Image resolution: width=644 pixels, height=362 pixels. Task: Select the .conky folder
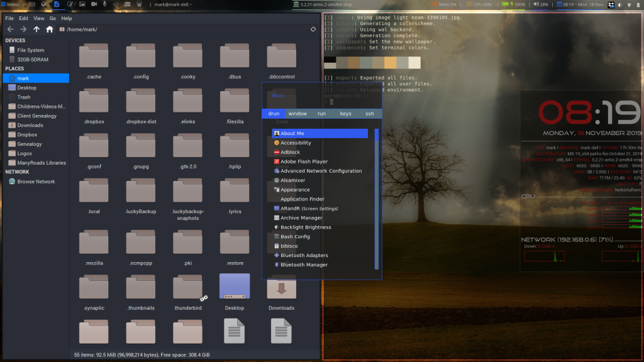click(187, 61)
